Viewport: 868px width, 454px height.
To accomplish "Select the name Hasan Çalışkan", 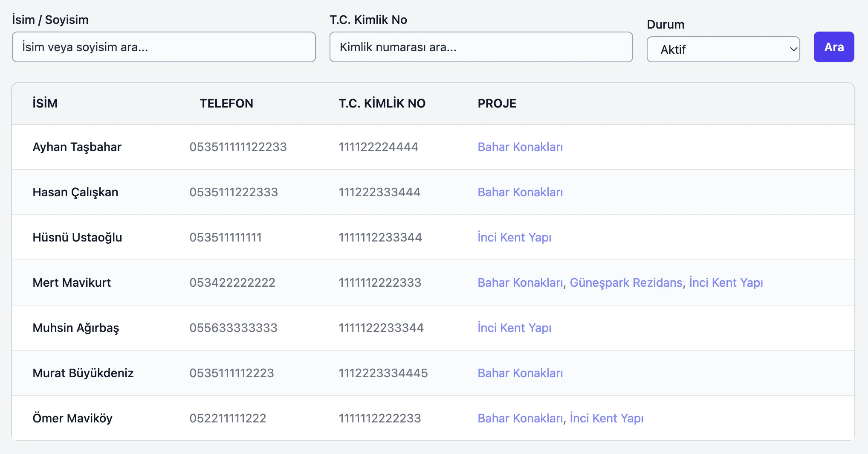I will tap(75, 192).
